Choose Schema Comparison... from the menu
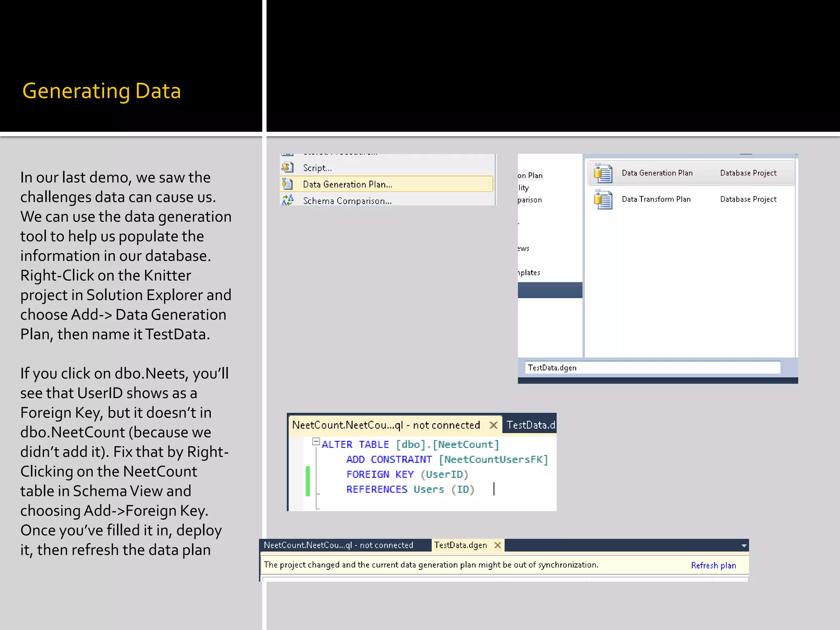Image resolution: width=840 pixels, height=630 pixels. pyautogui.click(x=387, y=201)
